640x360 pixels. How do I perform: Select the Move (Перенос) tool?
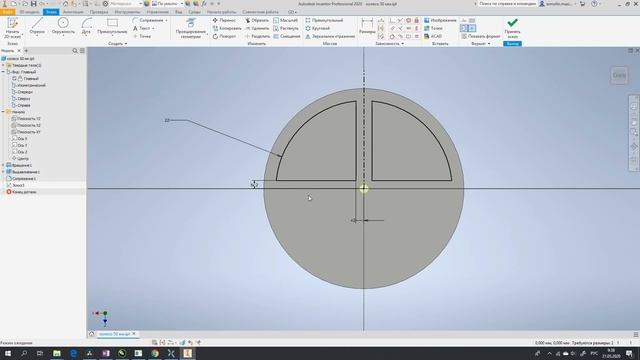pos(224,20)
